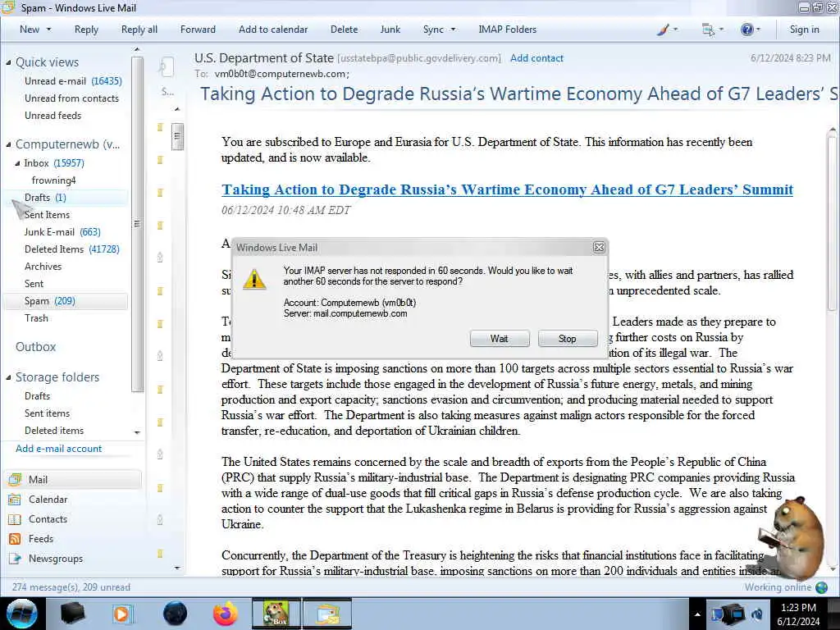This screenshot has height=630, width=840.
Task: Click the Wait button in the dialog
Action: pyautogui.click(x=500, y=339)
